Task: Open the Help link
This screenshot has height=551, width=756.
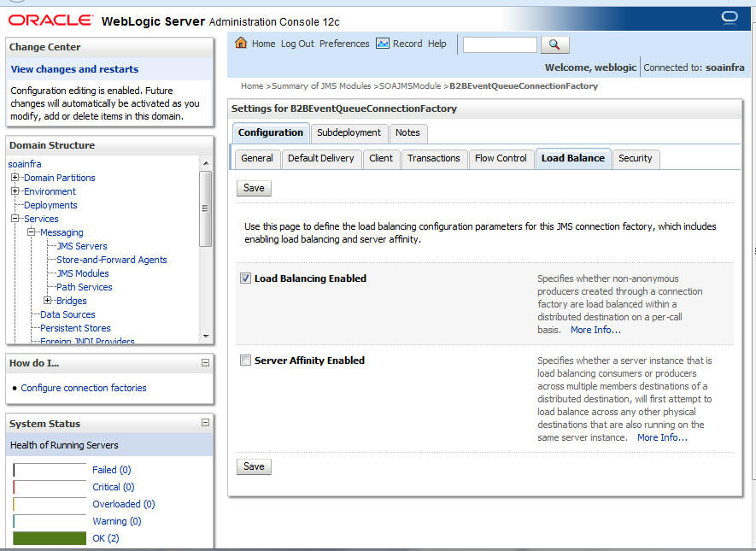Action: pyautogui.click(x=437, y=44)
